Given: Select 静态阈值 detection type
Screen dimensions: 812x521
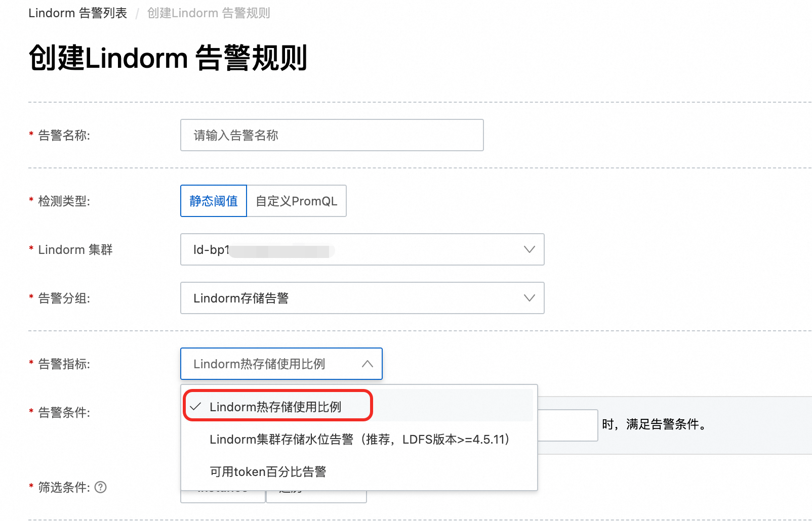Looking at the screenshot, I should (214, 201).
